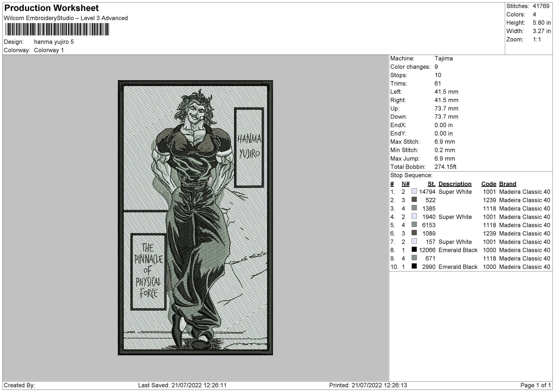555x392 pixels.
Task: Click the underlined Code column header
Action: click(489, 184)
